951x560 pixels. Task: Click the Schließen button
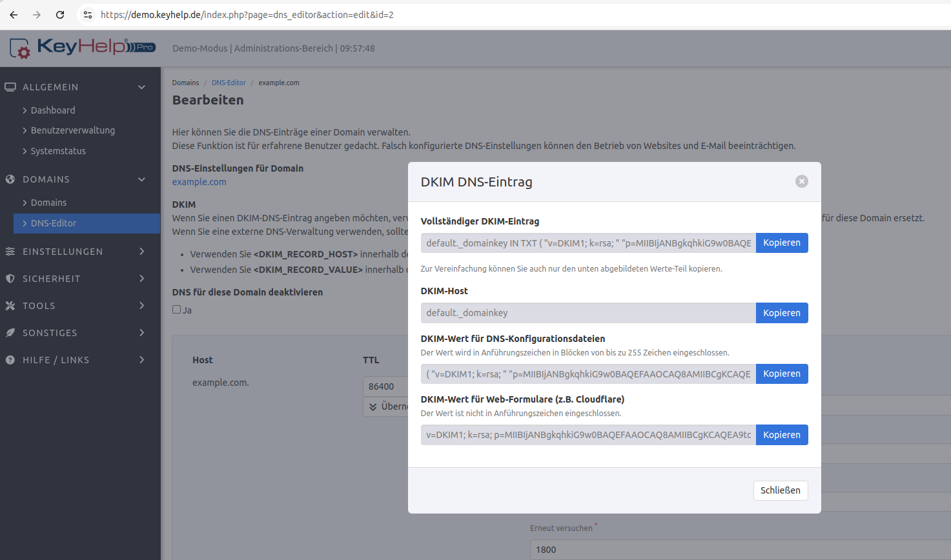click(x=780, y=490)
